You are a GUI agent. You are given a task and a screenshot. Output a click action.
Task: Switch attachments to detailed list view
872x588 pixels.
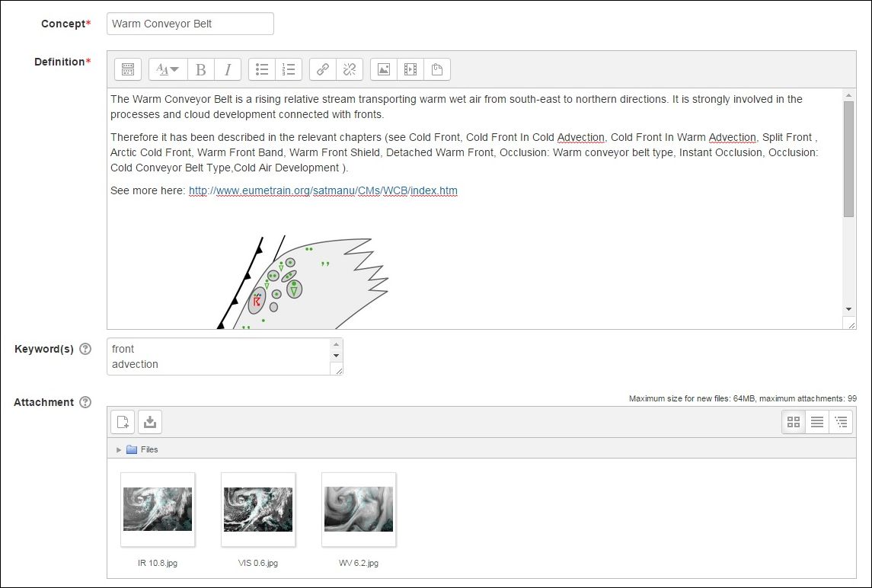click(x=817, y=422)
